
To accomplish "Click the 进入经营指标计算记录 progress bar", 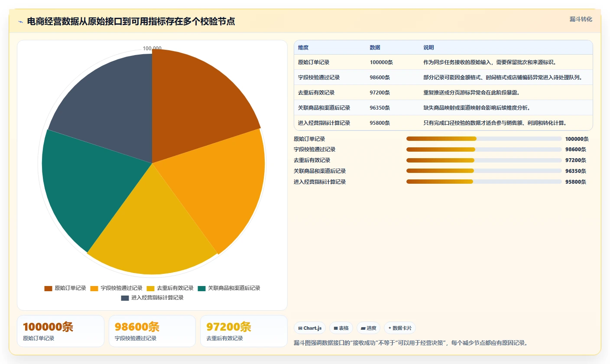I will pyautogui.click(x=484, y=182).
